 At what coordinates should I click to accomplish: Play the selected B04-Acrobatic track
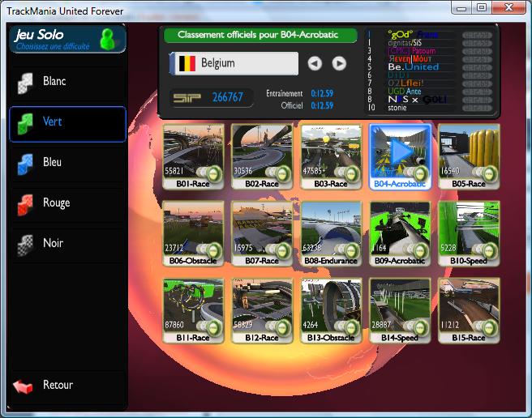point(400,151)
